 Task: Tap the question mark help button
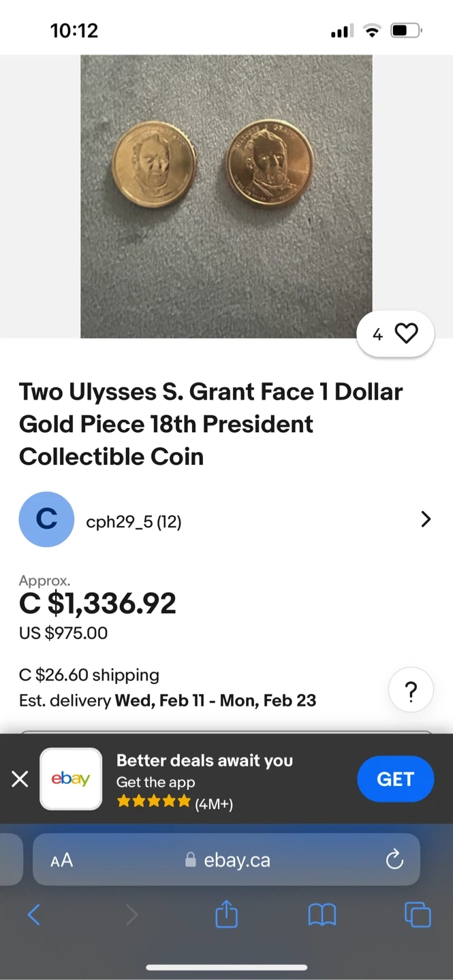click(411, 691)
